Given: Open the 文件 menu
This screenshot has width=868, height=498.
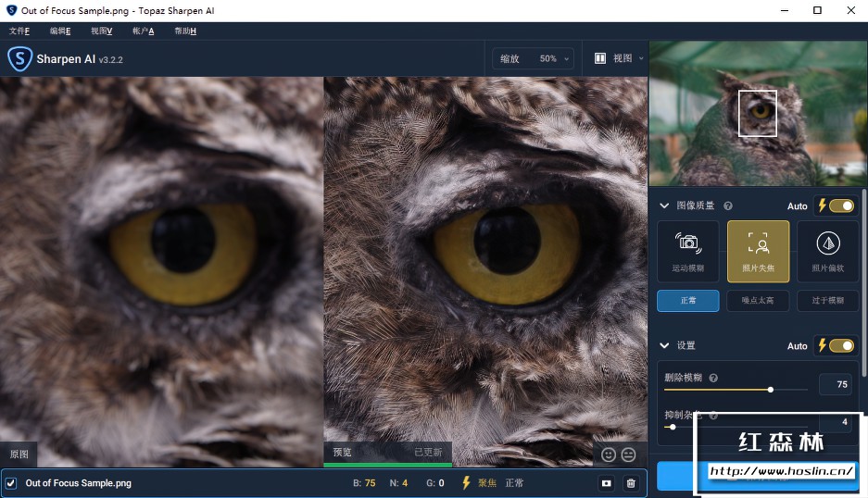Looking at the screenshot, I should tap(19, 31).
